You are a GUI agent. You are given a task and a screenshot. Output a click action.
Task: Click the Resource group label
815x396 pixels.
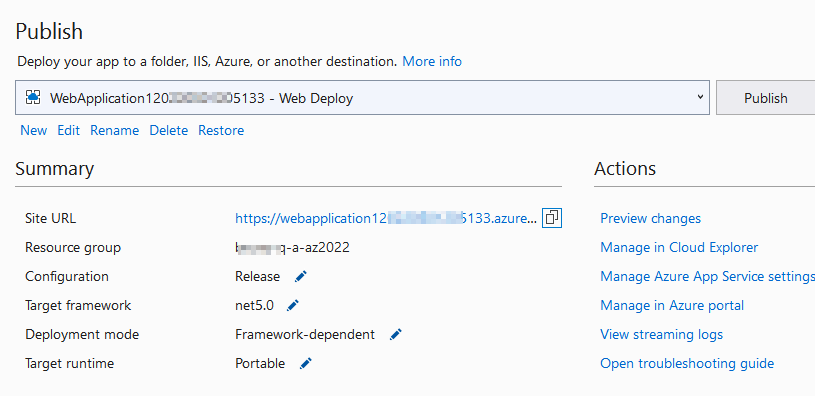tap(73, 247)
